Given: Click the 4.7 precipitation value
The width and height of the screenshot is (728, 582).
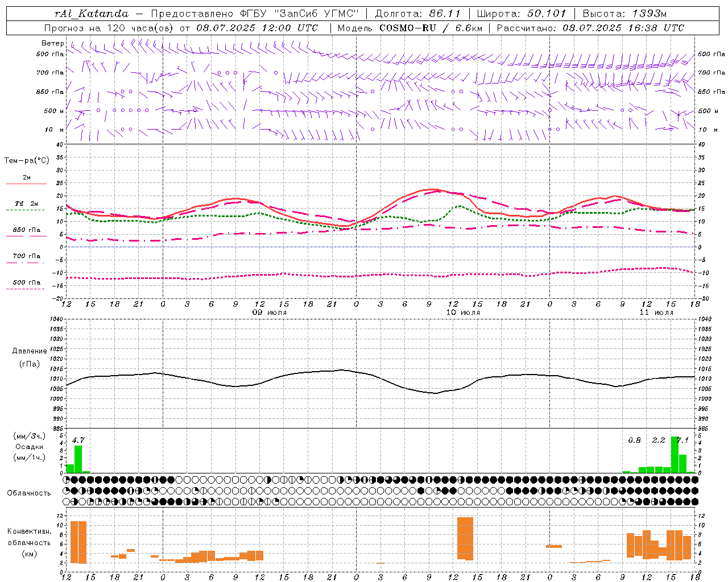Looking at the screenshot, I should 78,440.
